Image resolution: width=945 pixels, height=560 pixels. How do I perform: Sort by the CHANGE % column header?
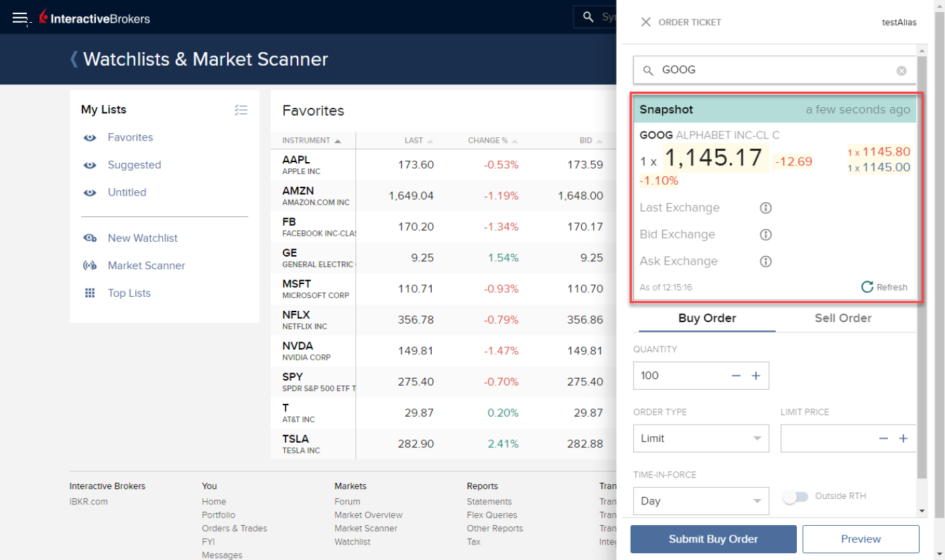click(x=493, y=141)
